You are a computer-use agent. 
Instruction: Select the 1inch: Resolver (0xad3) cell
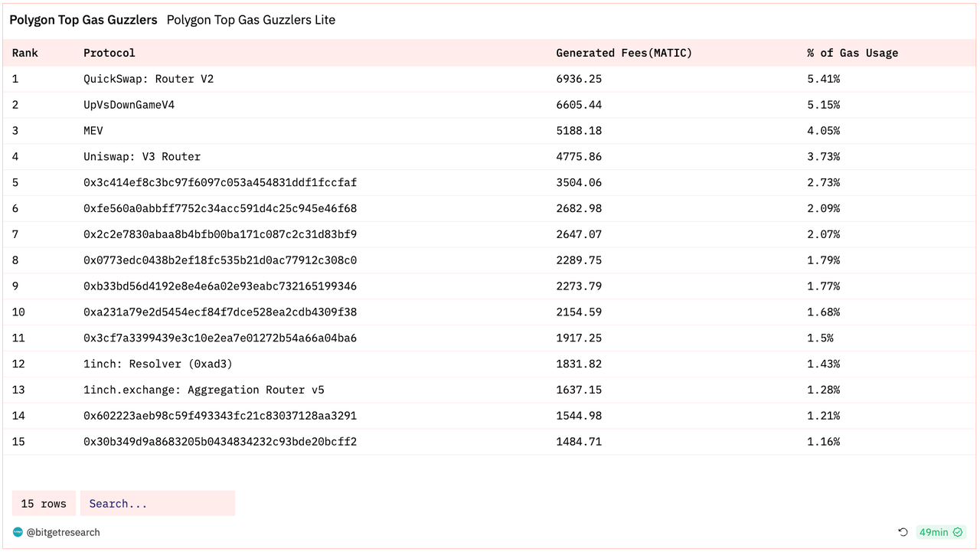(158, 364)
